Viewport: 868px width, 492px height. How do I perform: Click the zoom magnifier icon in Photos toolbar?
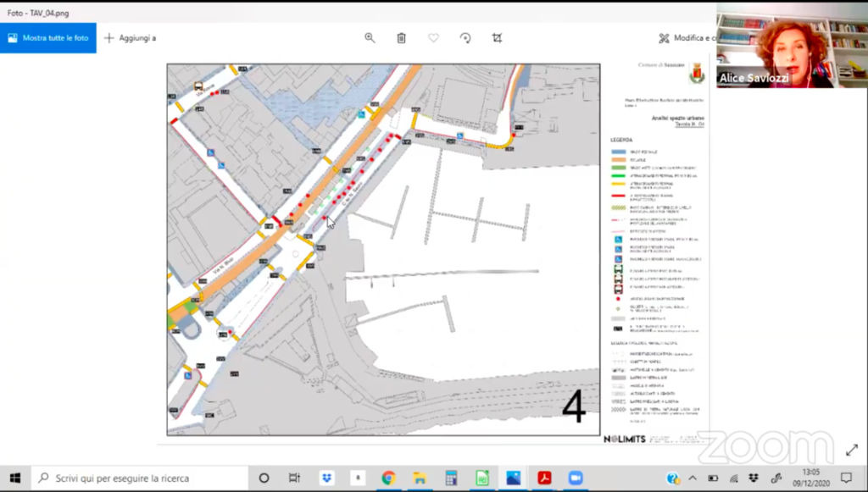pos(370,38)
